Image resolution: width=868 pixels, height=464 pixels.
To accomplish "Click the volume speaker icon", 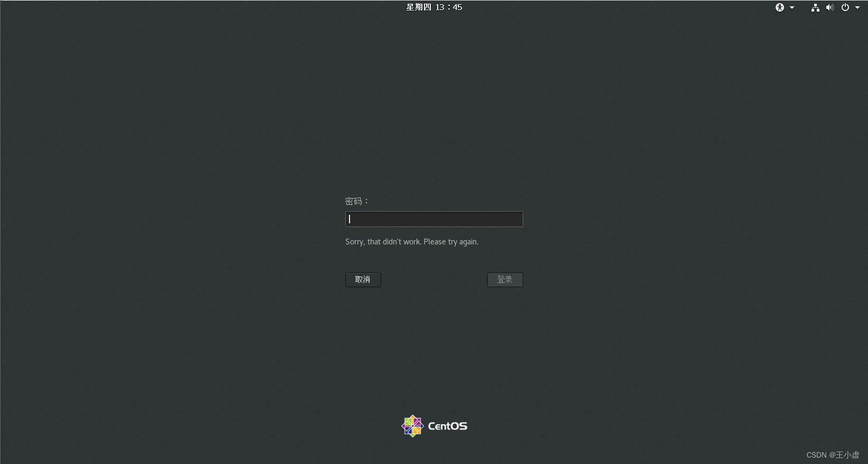I will tap(830, 7).
